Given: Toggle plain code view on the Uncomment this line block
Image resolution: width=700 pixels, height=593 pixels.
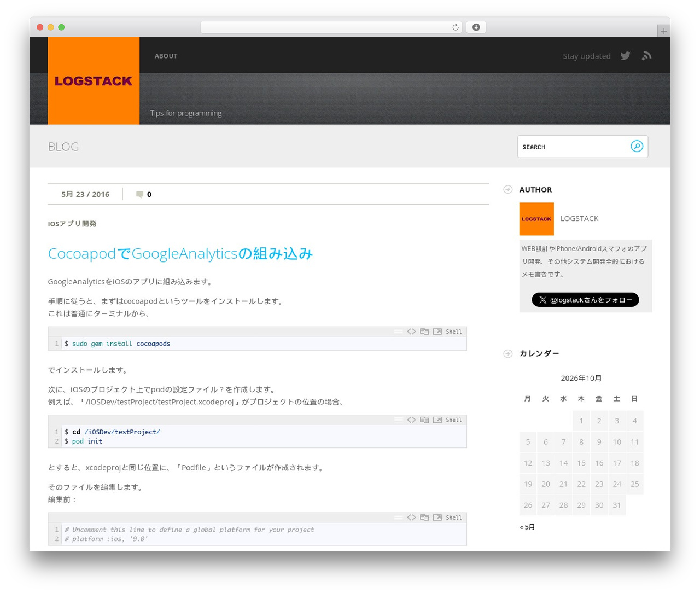Looking at the screenshot, I should [x=411, y=518].
